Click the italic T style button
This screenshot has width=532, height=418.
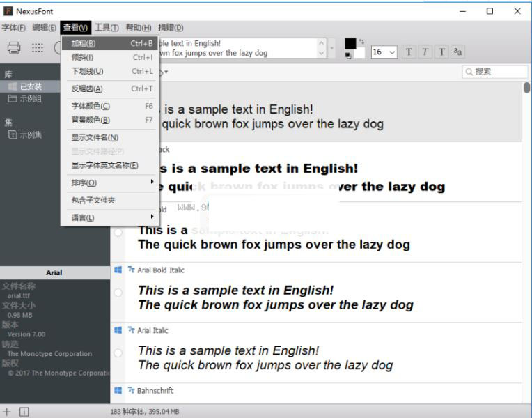click(425, 52)
